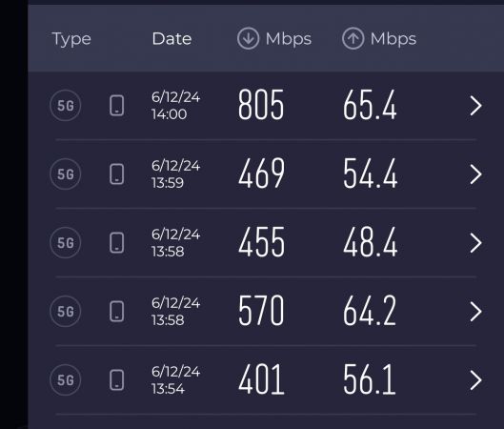Open details chevron for the 805 Mbps result
Screen dimensions: 504x429
pyautogui.click(x=475, y=106)
